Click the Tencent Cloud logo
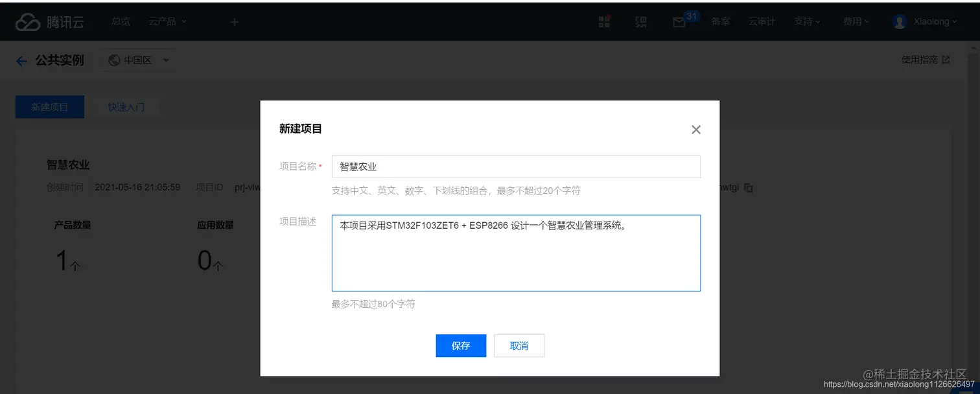 coord(49,22)
